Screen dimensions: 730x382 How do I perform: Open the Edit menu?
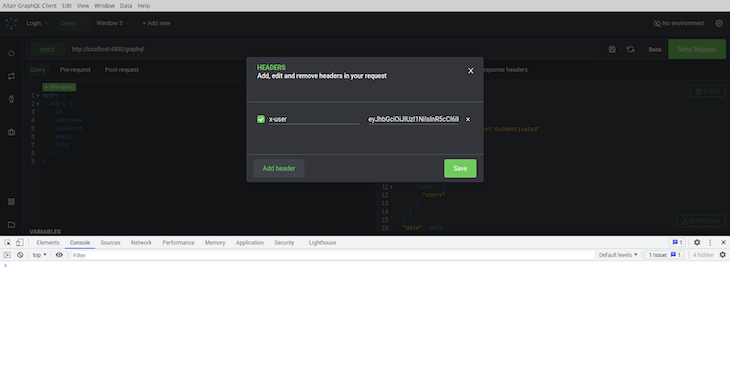pyautogui.click(x=67, y=6)
